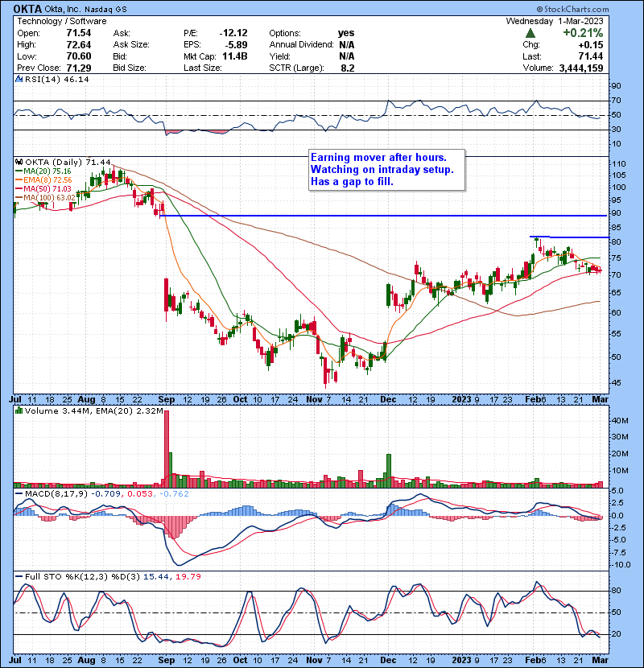Click the Feb6 label on bottom date axis
Image resolution: width=644 pixels, height=668 pixels.
click(535, 660)
